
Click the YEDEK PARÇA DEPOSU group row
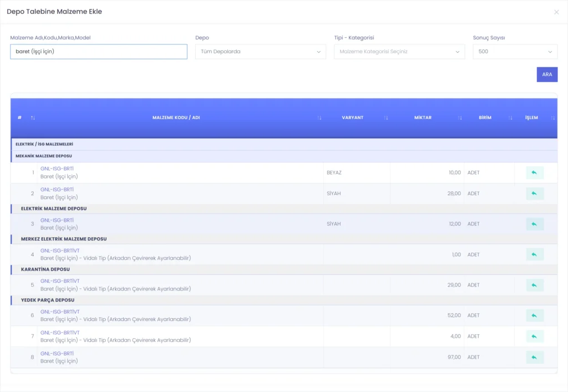click(x=284, y=300)
